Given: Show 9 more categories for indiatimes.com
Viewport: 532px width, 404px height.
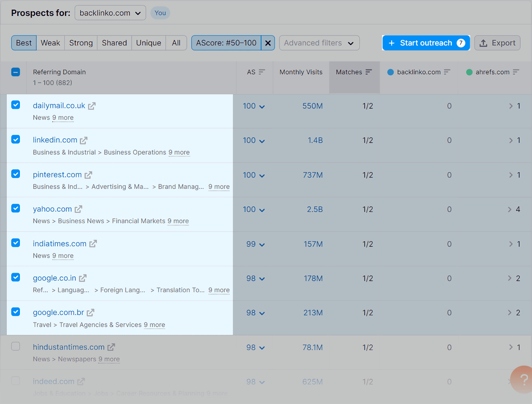Looking at the screenshot, I should pos(63,256).
